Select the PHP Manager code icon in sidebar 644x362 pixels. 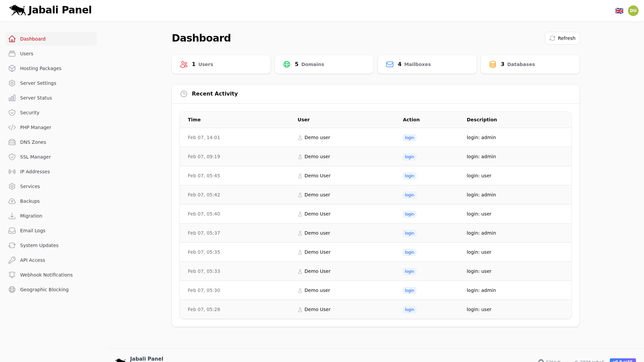click(12, 127)
